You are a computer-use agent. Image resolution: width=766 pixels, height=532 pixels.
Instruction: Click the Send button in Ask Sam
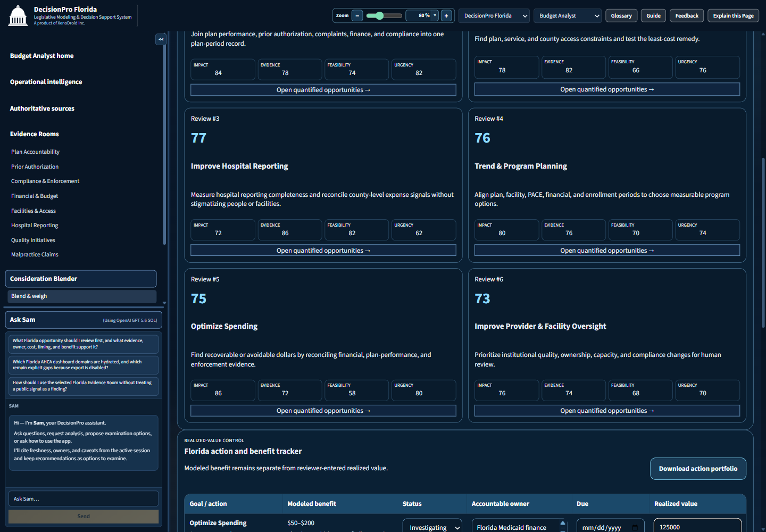coord(84,516)
